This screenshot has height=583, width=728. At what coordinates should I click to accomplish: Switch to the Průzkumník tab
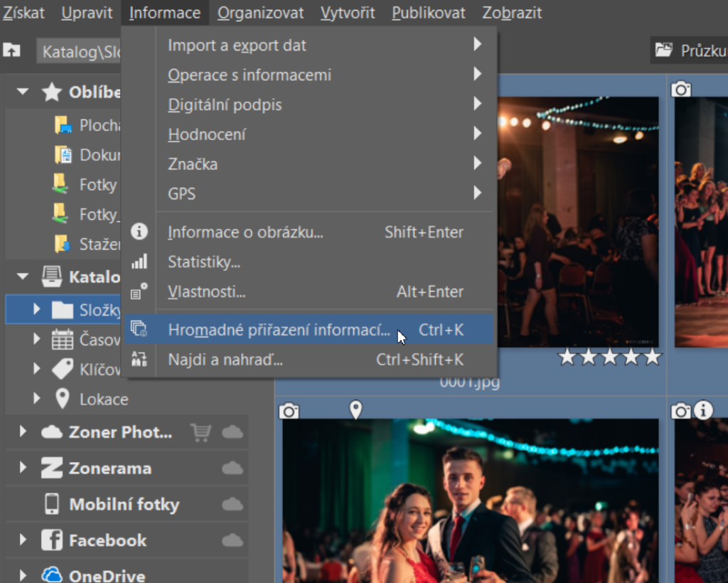690,50
